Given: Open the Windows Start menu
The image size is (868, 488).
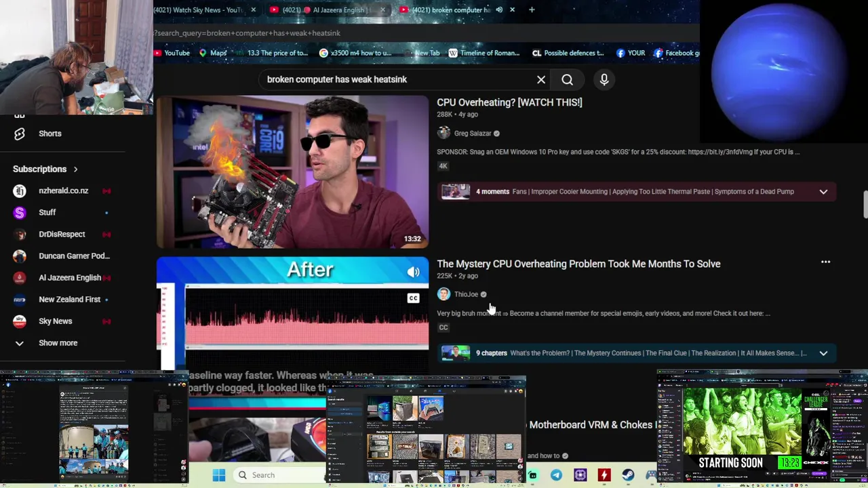Looking at the screenshot, I should tap(218, 475).
